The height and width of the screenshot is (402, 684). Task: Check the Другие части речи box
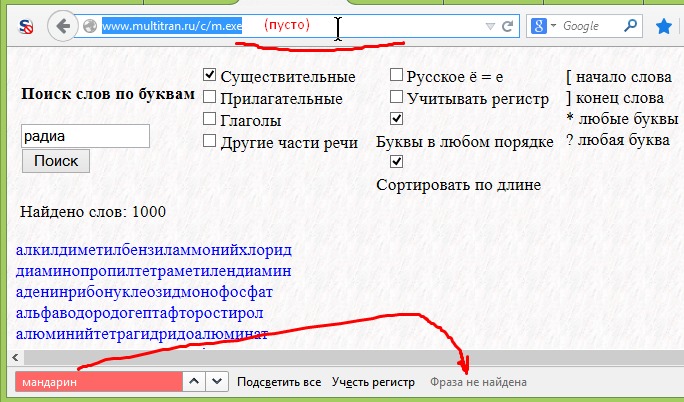(x=209, y=140)
